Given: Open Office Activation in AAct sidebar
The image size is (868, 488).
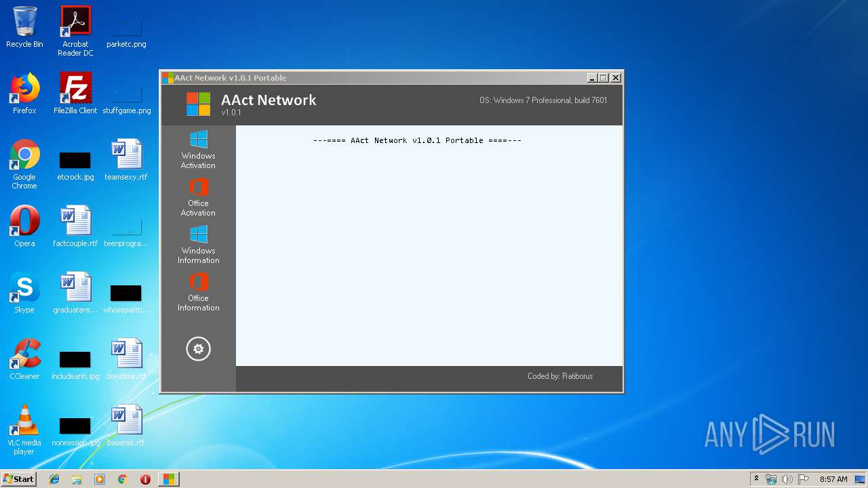Looking at the screenshot, I should pos(198,197).
